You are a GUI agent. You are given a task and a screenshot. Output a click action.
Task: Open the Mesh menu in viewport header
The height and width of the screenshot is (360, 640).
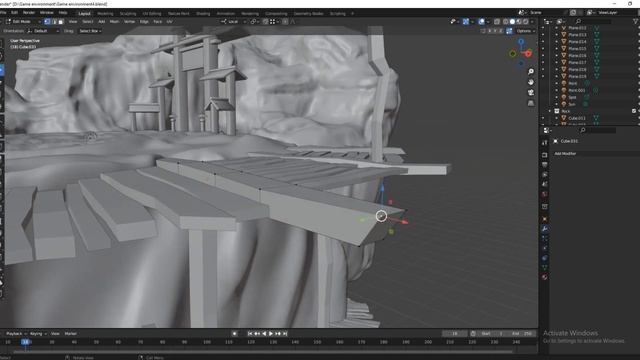(x=114, y=22)
